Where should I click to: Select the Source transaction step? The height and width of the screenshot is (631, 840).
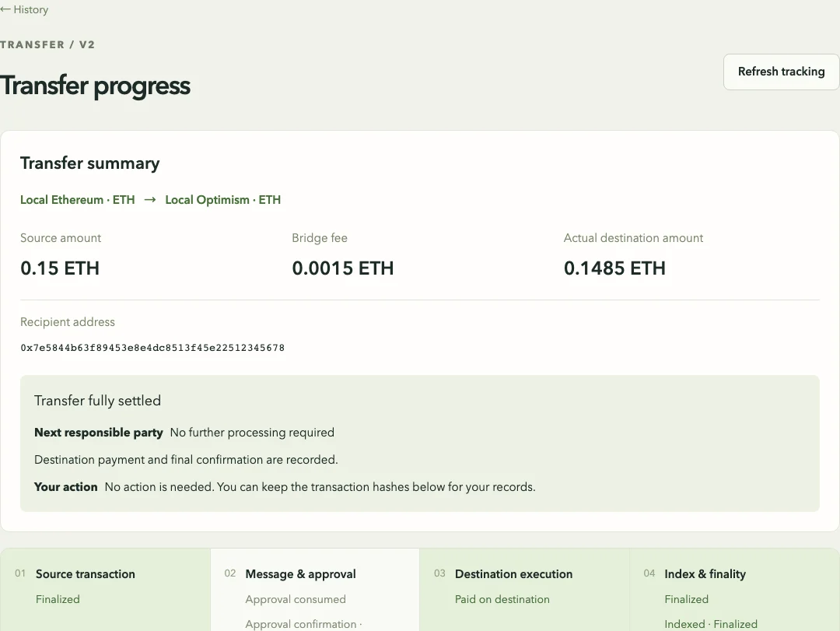coord(106,590)
